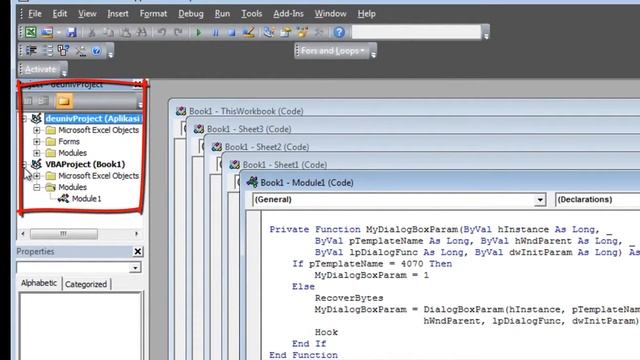Click the Redo arrow icon

[x=178, y=32]
